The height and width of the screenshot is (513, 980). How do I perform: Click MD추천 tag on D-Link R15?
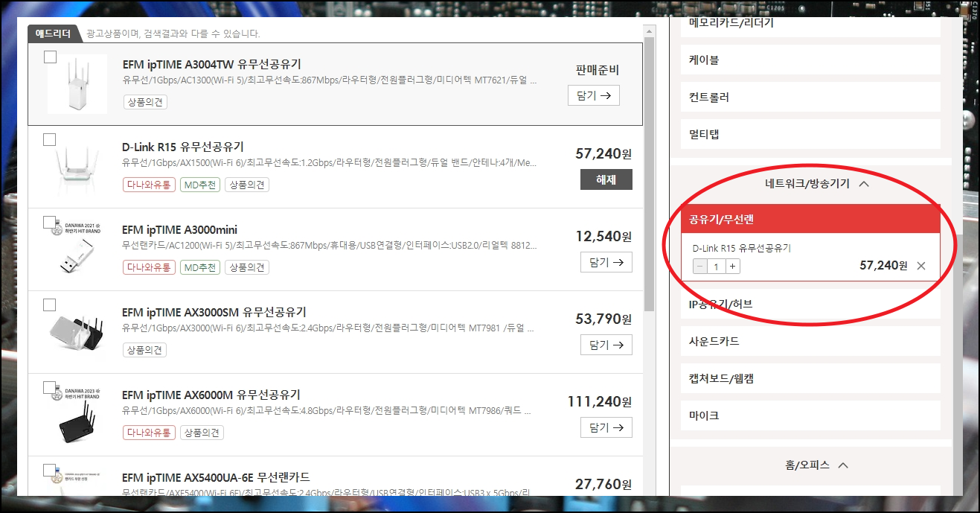(199, 185)
